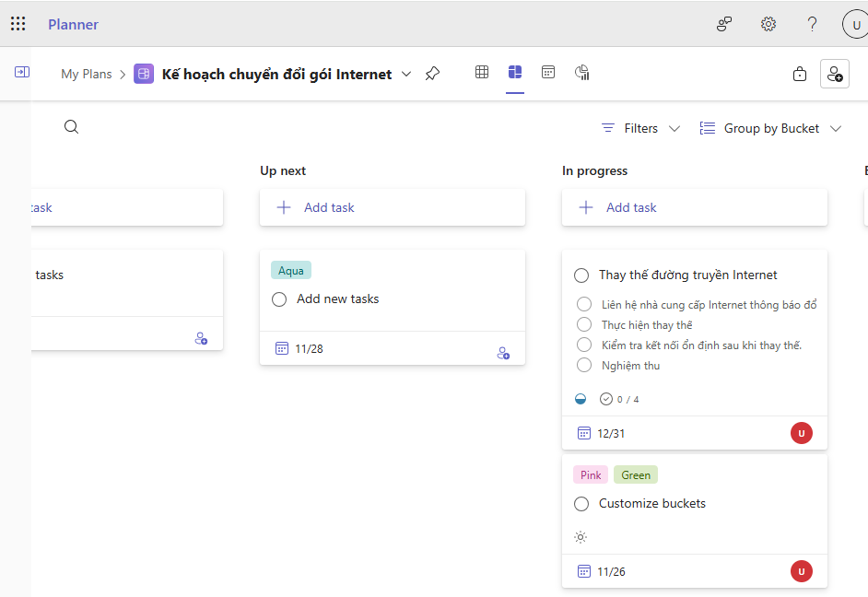The width and height of the screenshot is (868, 597).
Task: Pin the plan with the pin icon
Action: coord(432,74)
